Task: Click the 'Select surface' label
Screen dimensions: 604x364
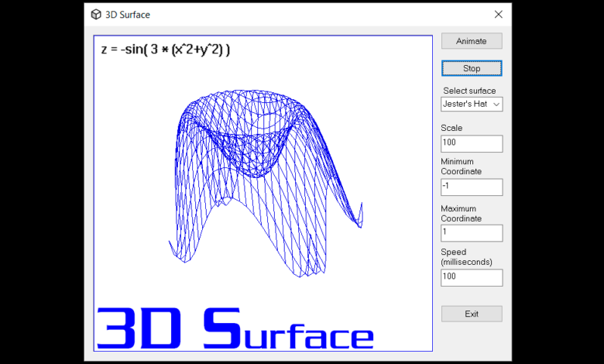Action: coord(469,91)
